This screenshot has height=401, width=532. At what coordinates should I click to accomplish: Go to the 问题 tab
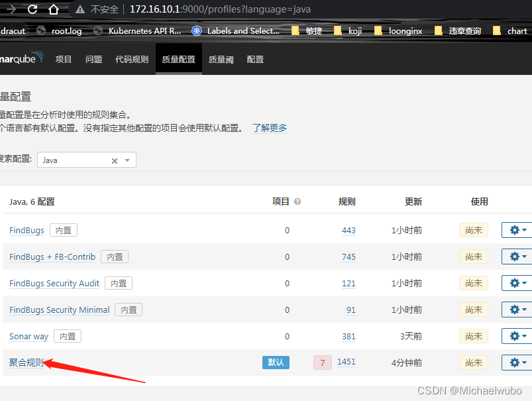tap(93, 60)
